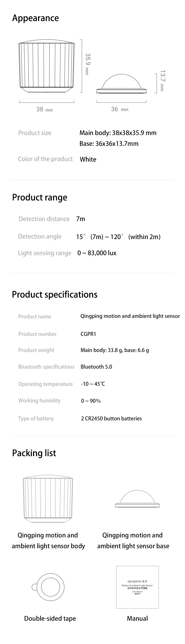185x644 pixels.
Task: Click the Appearance section heading
Action: pos(35,18)
